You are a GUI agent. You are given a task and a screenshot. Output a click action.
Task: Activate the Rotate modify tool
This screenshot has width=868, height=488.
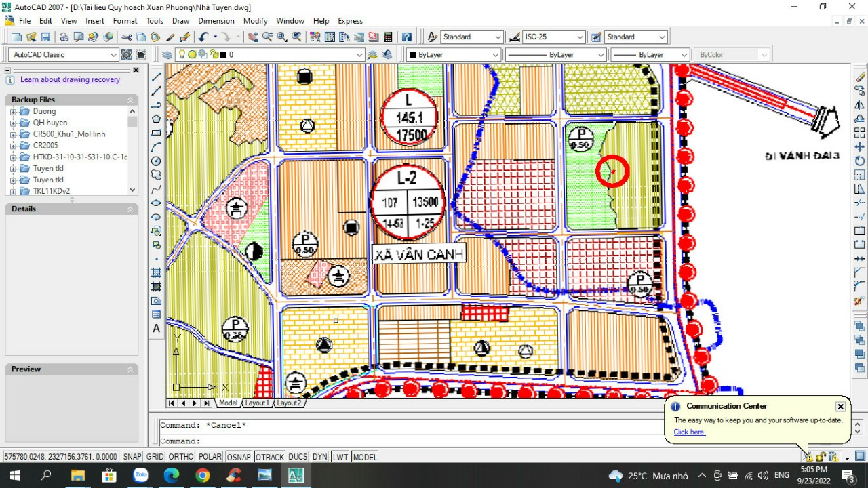860,161
